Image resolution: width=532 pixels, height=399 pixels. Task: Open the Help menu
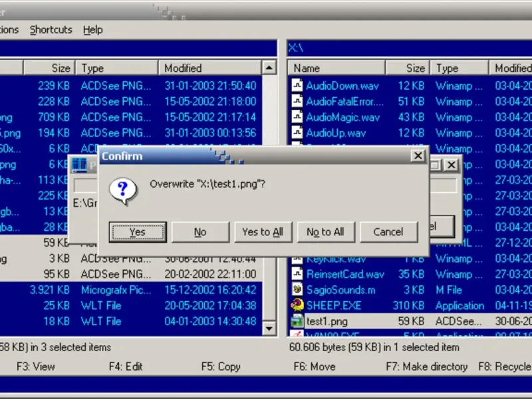pyautogui.click(x=93, y=30)
